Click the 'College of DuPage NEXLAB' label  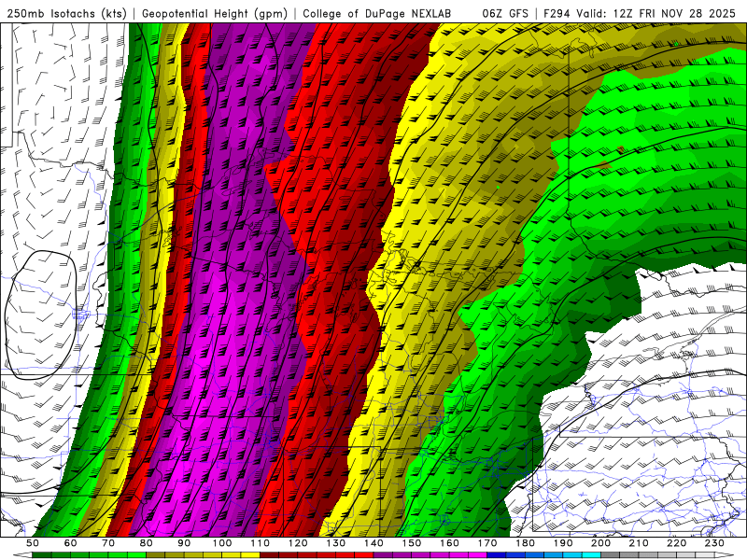[377, 13]
